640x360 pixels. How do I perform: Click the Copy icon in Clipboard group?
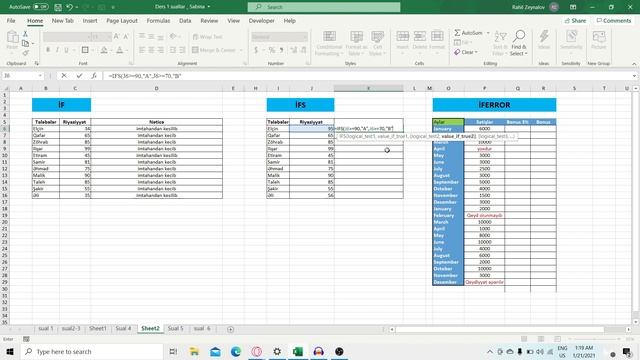[25, 43]
